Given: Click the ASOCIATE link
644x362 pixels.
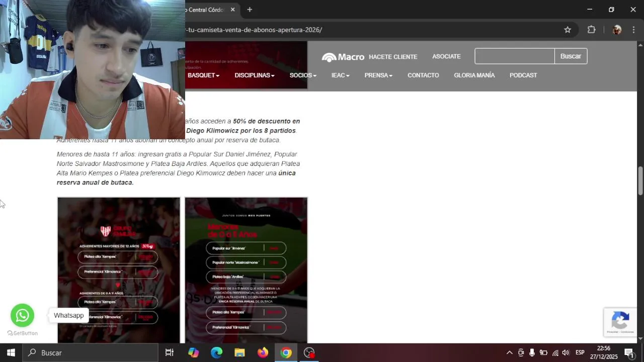Looking at the screenshot, I should click(446, 56).
